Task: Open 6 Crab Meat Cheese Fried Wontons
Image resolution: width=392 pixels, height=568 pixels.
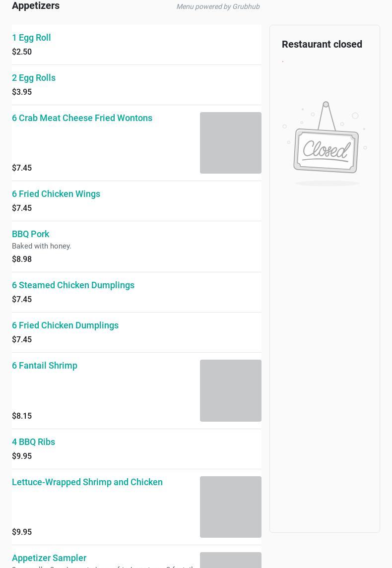Action: (82, 118)
